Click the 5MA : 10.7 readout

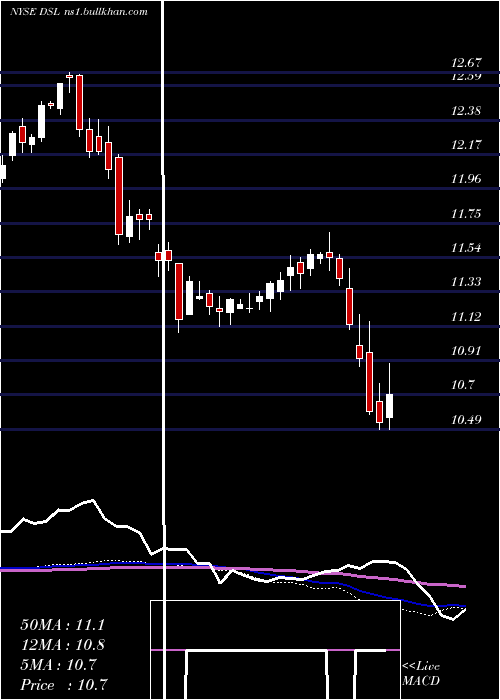pyautogui.click(x=58, y=665)
